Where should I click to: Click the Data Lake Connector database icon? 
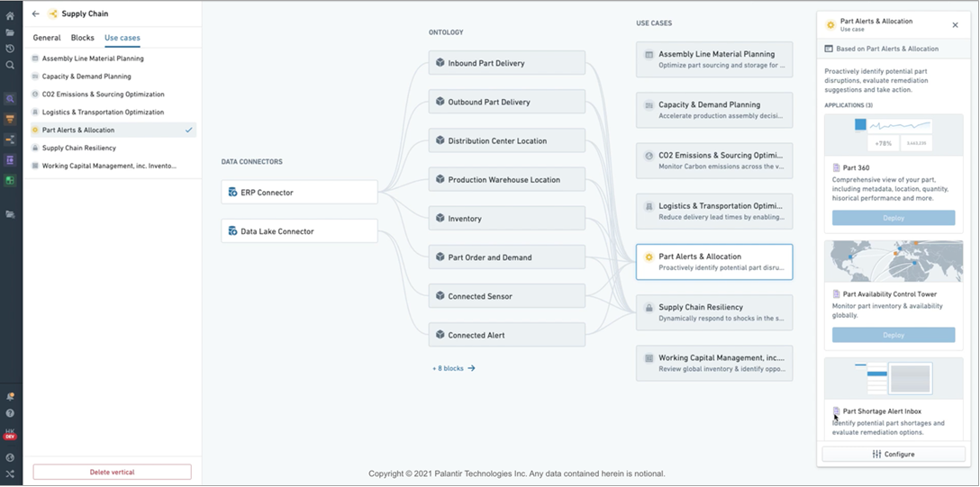click(232, 231)
